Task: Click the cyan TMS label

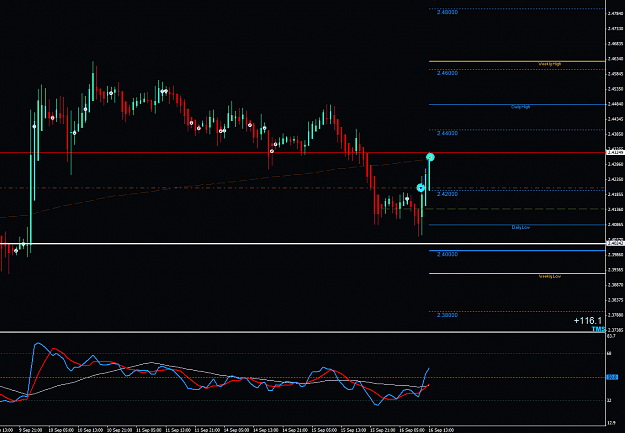Action: 598,329
